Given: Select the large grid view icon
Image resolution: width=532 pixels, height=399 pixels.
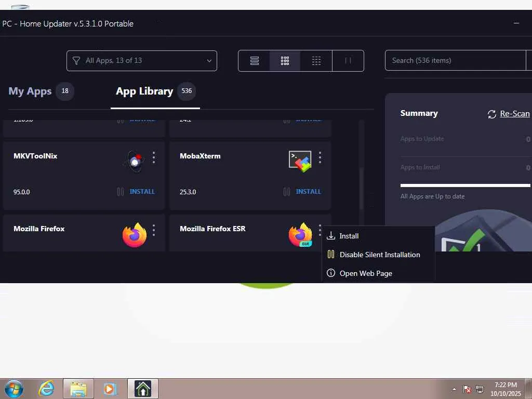Looking at the screenshot, I should pyautogui.click(x=285, y=61).
